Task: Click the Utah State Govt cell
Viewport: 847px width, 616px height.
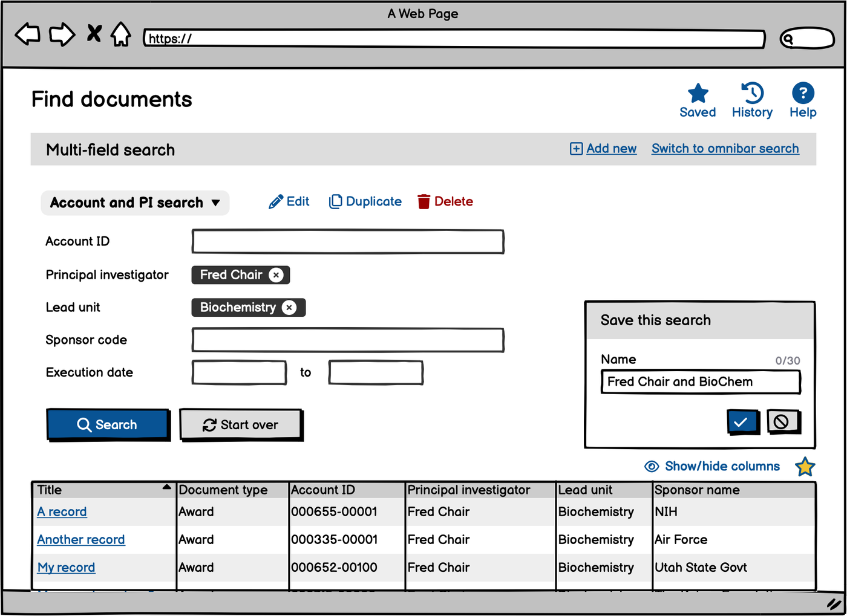Action: 734,568
